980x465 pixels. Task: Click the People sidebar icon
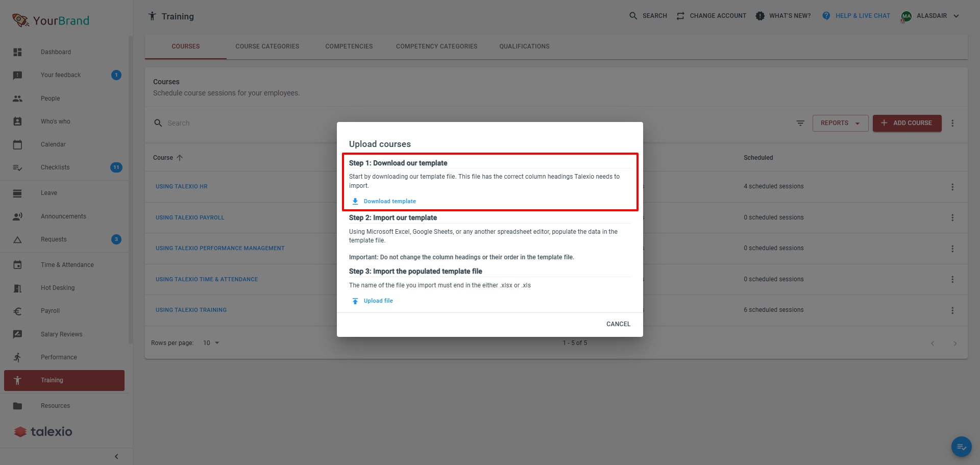pos(17,99)
